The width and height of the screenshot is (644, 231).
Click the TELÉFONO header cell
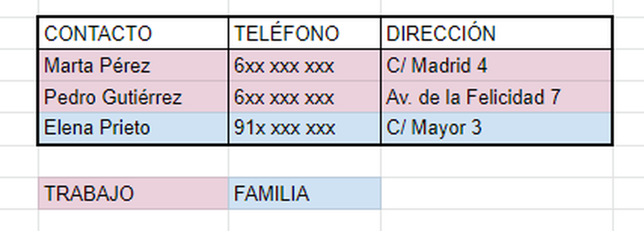pos(305,33)
